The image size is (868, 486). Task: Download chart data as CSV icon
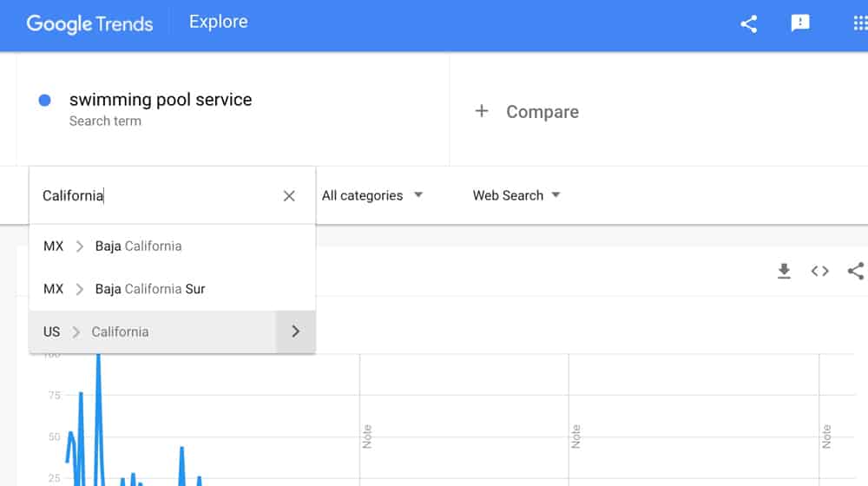click(x=784, y=271)
